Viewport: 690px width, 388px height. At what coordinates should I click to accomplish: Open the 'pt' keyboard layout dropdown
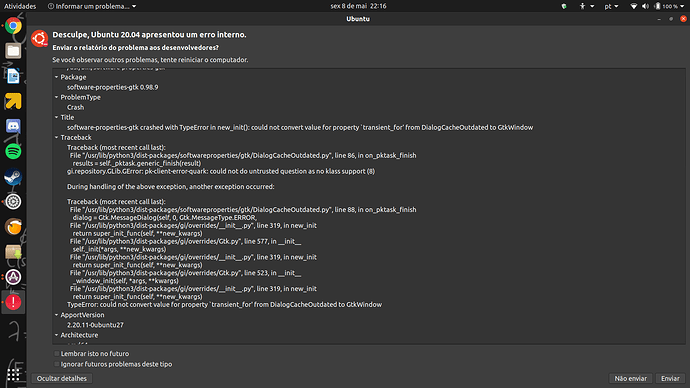[611, 6]
